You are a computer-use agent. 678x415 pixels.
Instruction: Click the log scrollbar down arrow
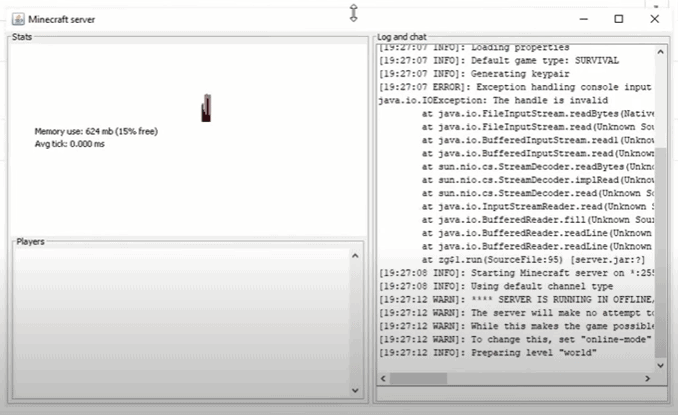tap(660, 366)
